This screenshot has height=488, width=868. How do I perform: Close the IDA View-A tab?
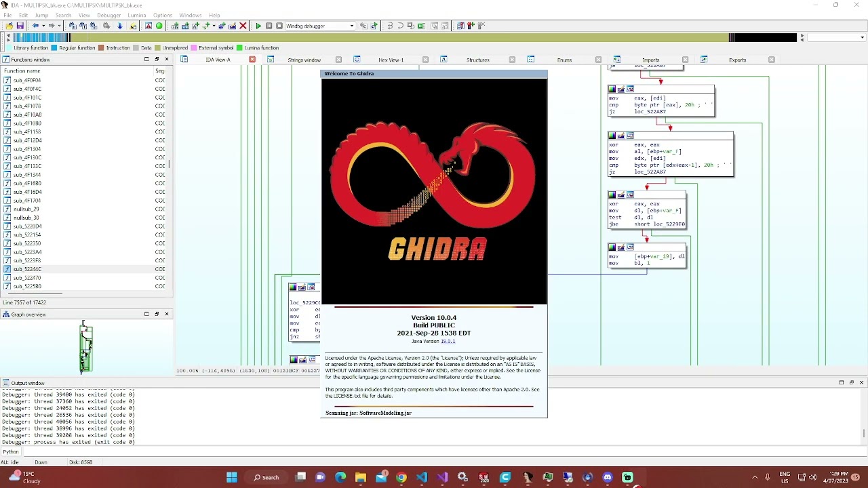252,60
